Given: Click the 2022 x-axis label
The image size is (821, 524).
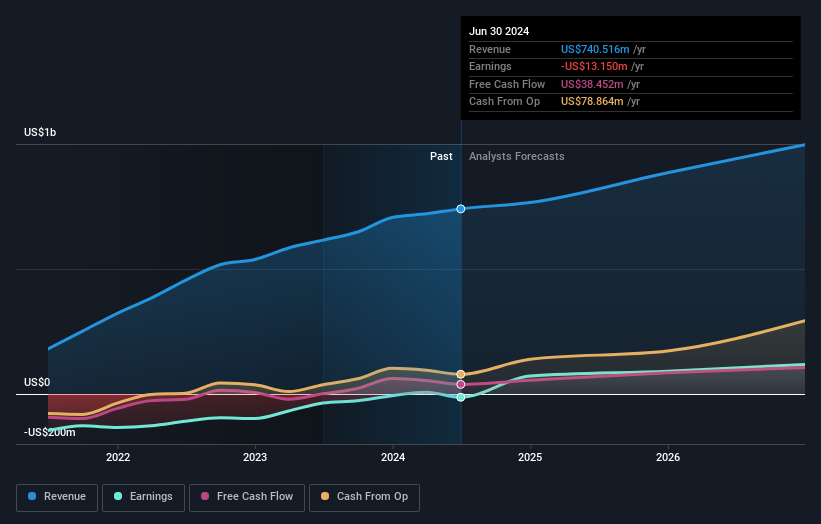Looking at the screenshot, I should 118,457.
